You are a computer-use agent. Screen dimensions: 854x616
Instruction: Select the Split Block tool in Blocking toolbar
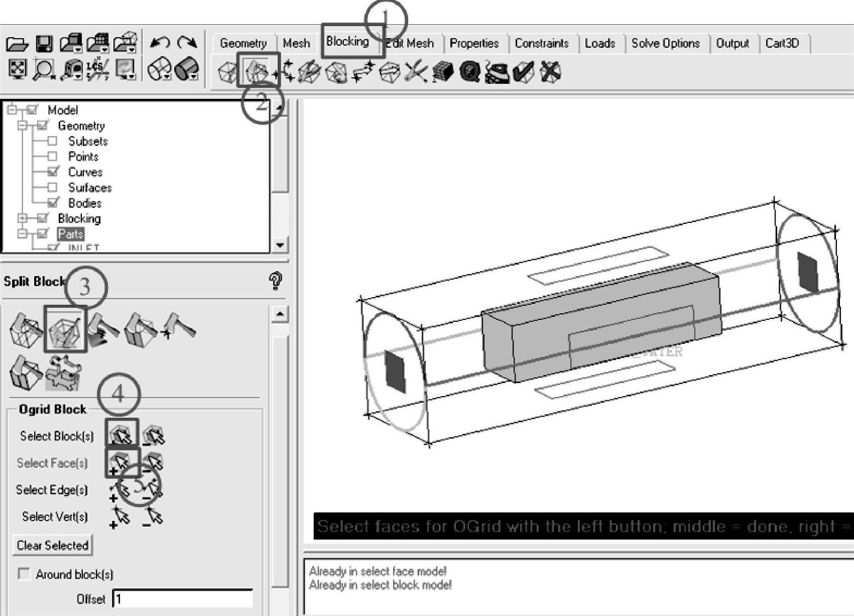point(257,72)
